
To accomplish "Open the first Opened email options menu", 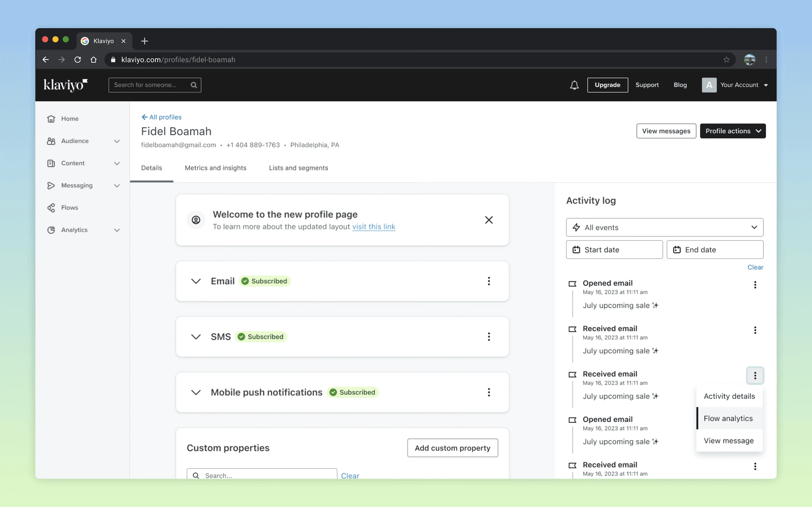I will [755, 285].
